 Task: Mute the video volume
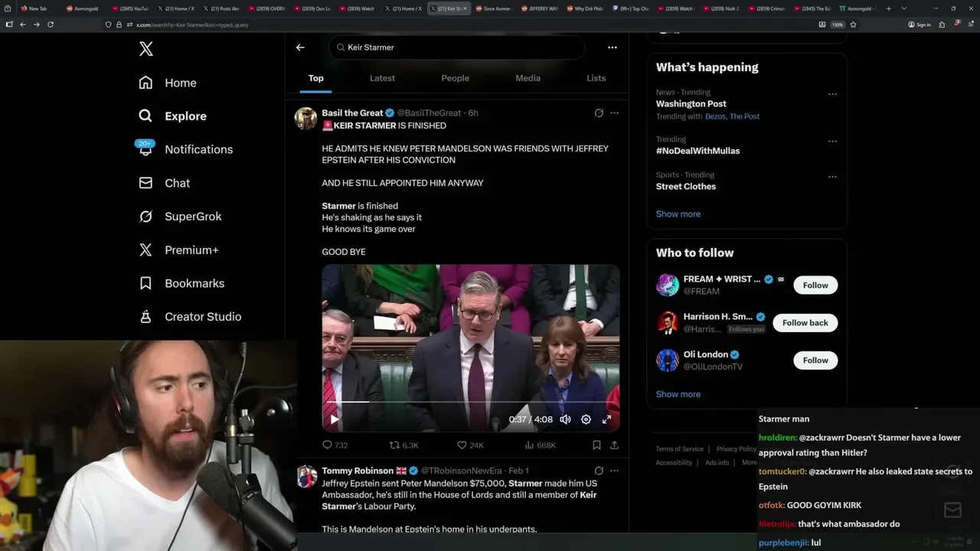point(565,419)
